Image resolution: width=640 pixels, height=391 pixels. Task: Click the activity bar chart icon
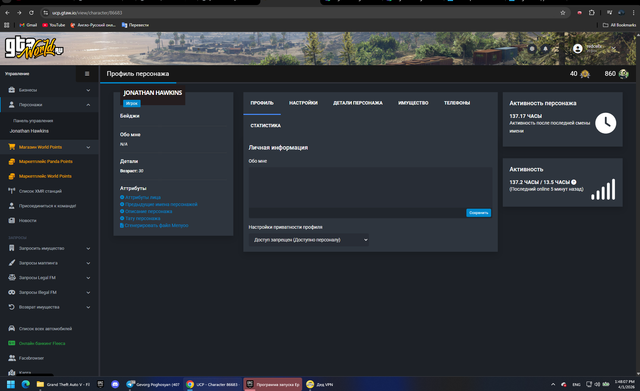click(x=603, y=189)
